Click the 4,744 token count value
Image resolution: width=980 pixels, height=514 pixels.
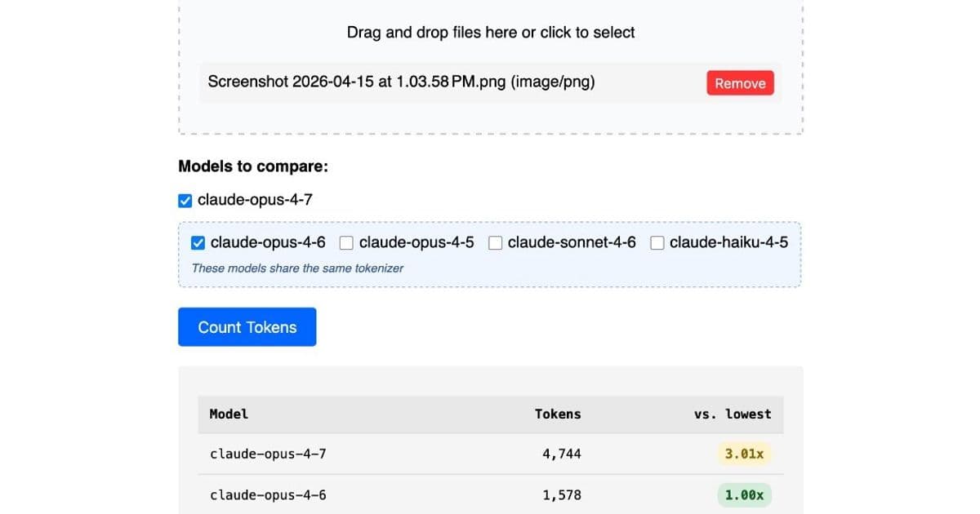[562, 454]
